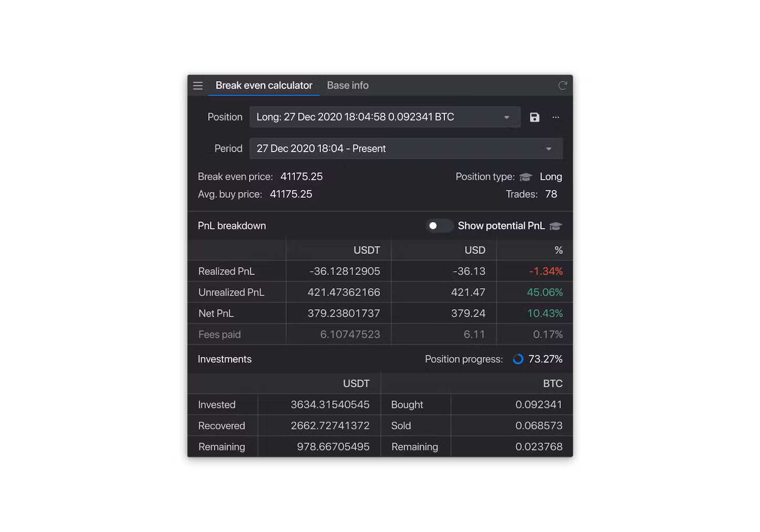Click the Break even price value 41175.25
Viewport: 760px width, 532px height.
click(301, 177)
